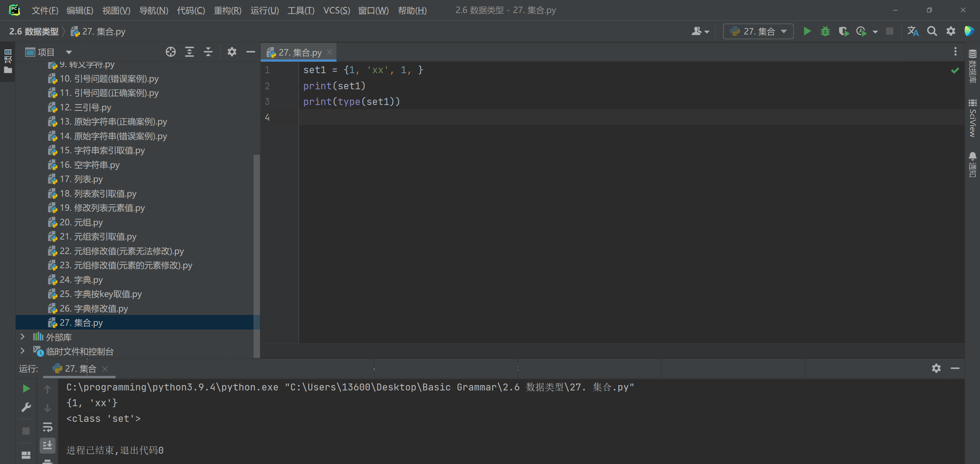
Task: Click the profiler run icon
Action: pos(861,31)
